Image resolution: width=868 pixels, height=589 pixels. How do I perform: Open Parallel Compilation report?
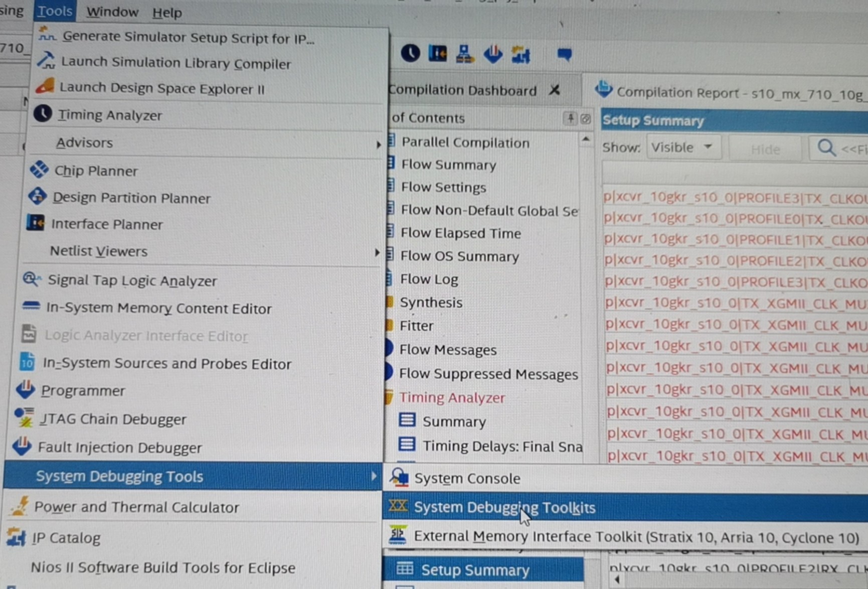pyautogui.click(x=465, y=142)
